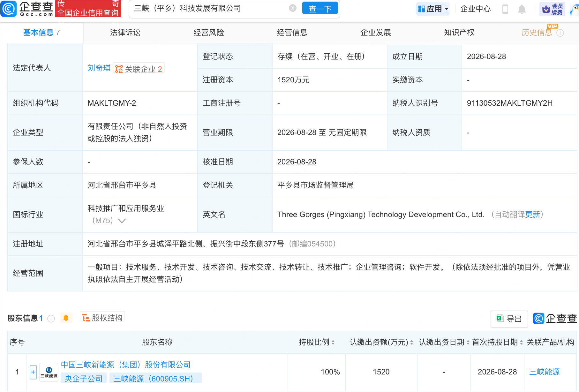Click the Qichacha logo in header

(x=27, y=9)
